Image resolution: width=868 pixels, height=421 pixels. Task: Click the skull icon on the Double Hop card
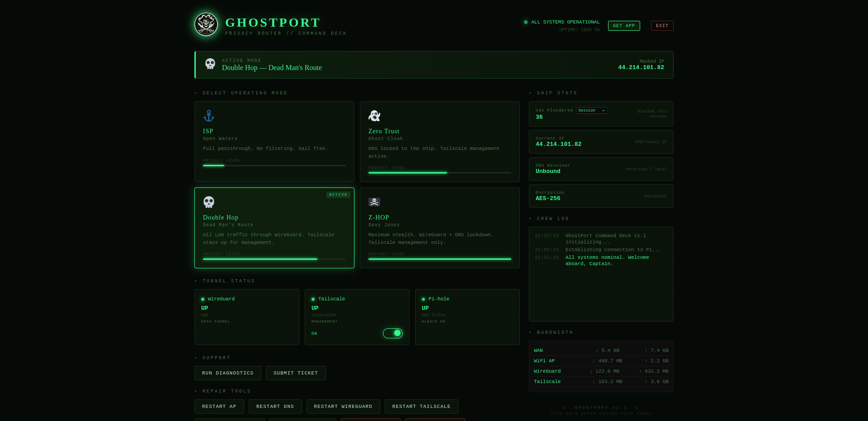[x=208, y=202]
